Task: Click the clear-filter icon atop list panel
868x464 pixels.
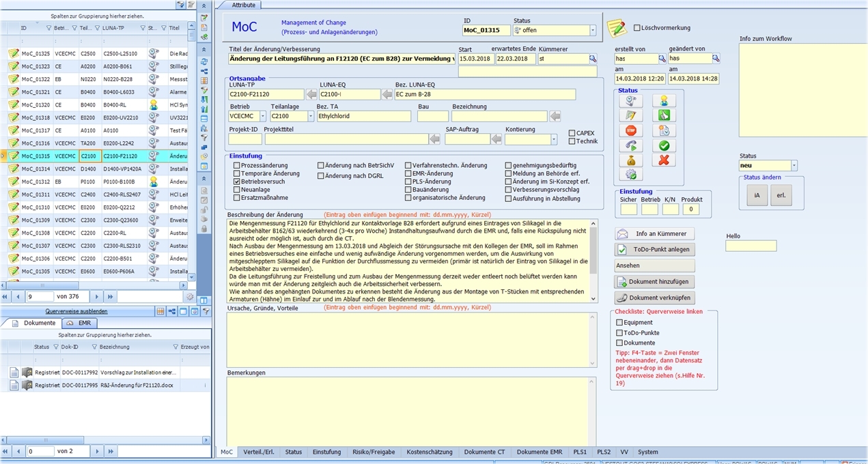Action: pos(191,5)
